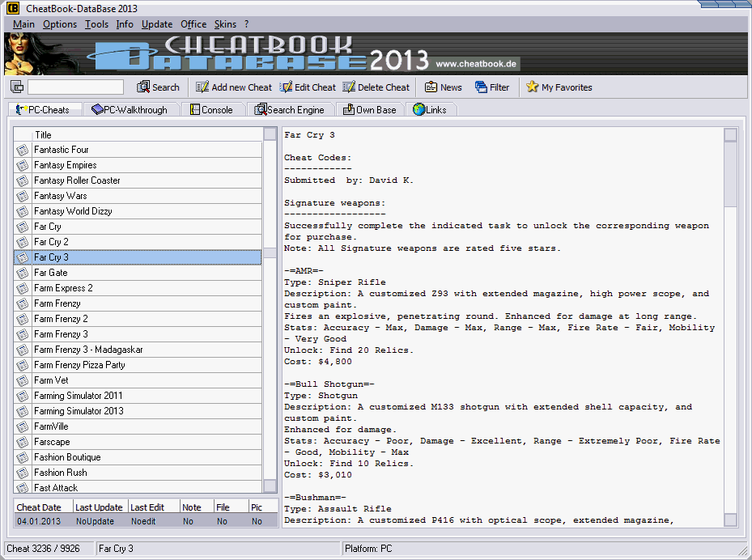Click the cheat text scrollbar thumb
The width and height of the screenshot is (752, 560).
coord(730,174)
